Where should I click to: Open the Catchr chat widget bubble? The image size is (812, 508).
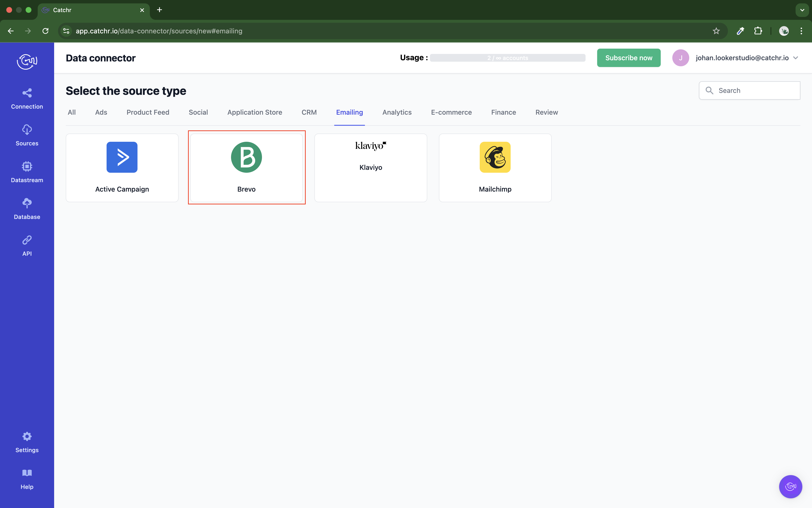[x=790, y=486]
